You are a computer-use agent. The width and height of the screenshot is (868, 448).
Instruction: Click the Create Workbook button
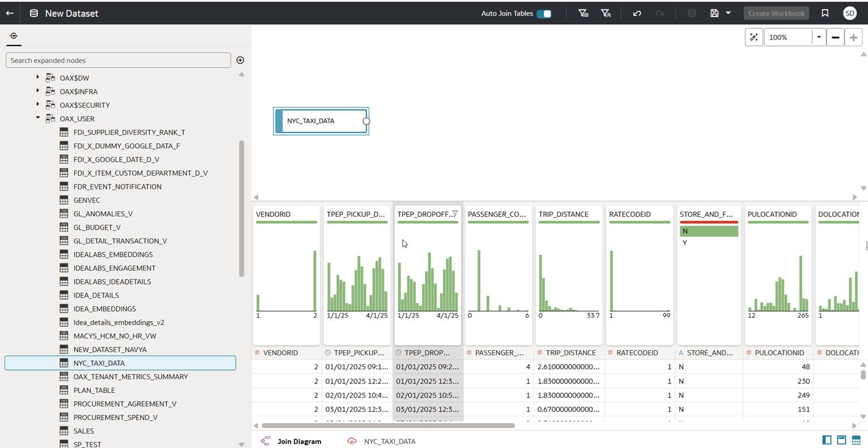776,13
